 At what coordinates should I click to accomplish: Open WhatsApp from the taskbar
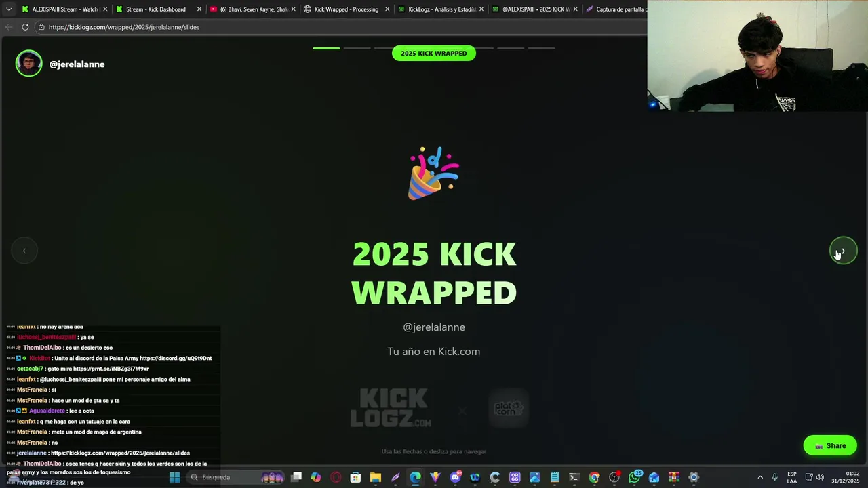(x=634, y=477)
